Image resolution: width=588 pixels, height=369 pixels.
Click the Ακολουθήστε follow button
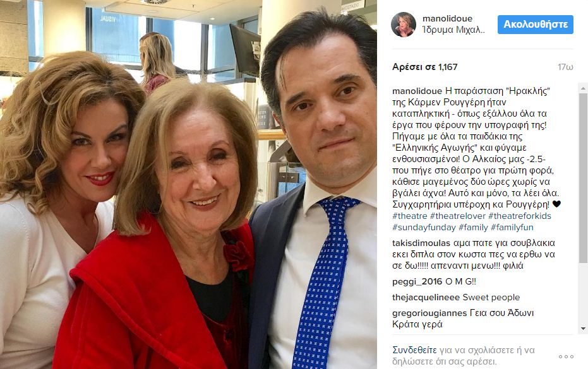pyautogui.click(x=536, y=25)
